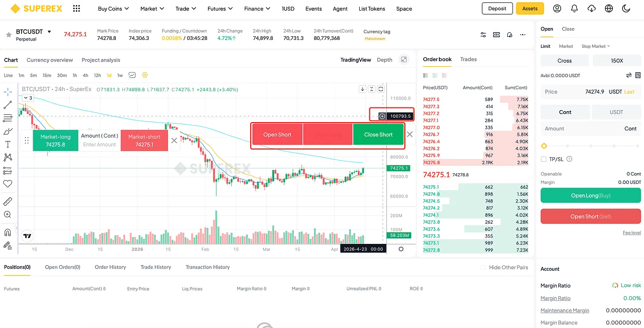
Task: Select the pattern drawing tool
Action: (8, 157)
